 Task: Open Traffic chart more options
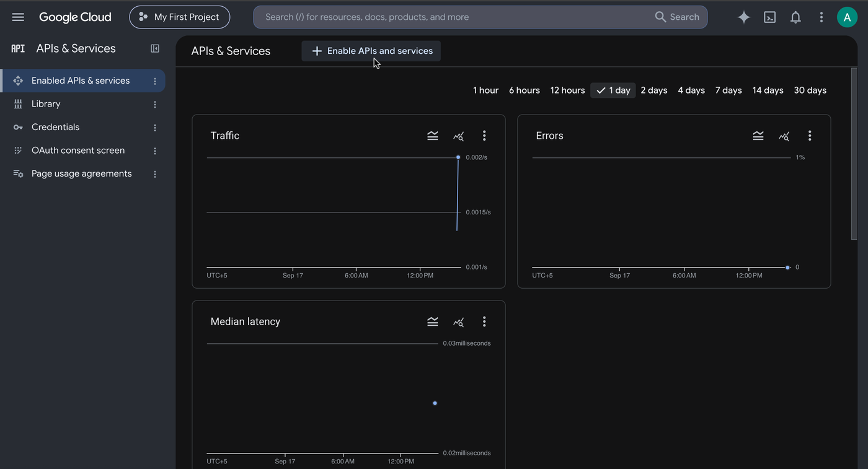pos(484,136)
